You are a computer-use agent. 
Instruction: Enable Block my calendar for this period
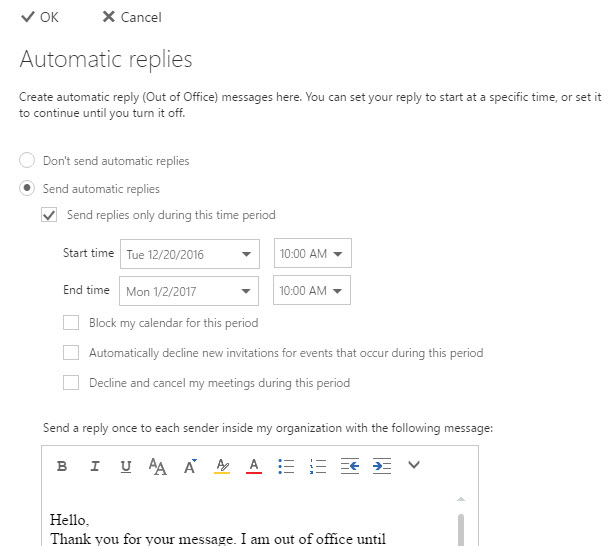(x=71, y=323)
